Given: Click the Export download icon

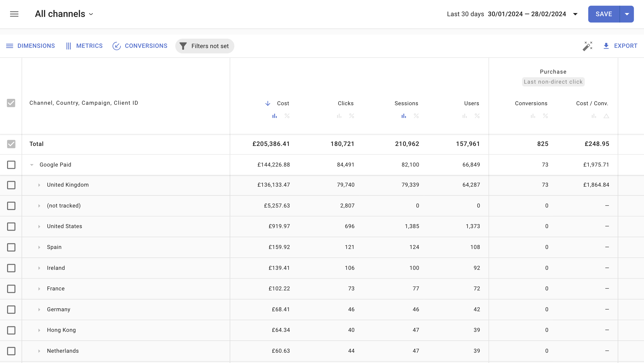Looking at the screenshot, I should 606,46.
